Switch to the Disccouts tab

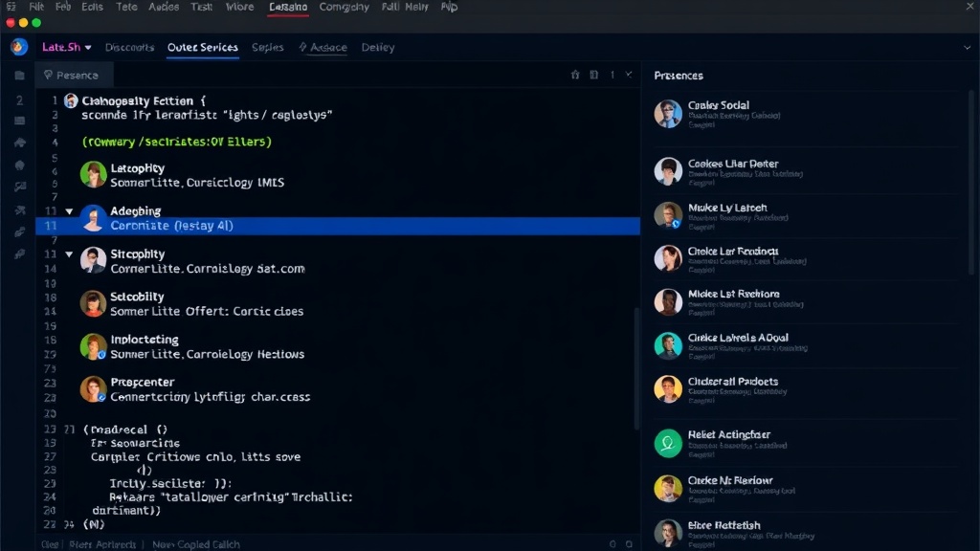coord(129,48)
